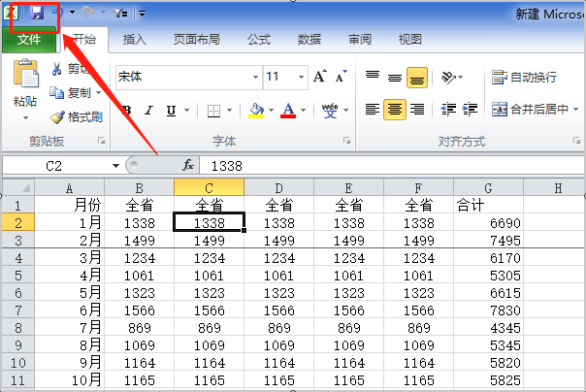
Task: Click the borders icon
Action: click(x=213, y=111)
